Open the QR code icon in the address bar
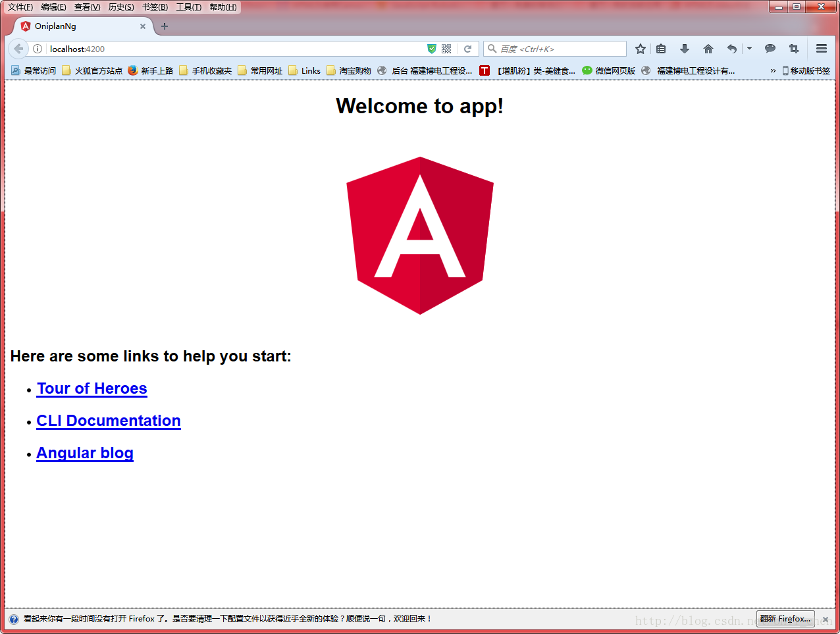The image size is (840, 634). 446,49
